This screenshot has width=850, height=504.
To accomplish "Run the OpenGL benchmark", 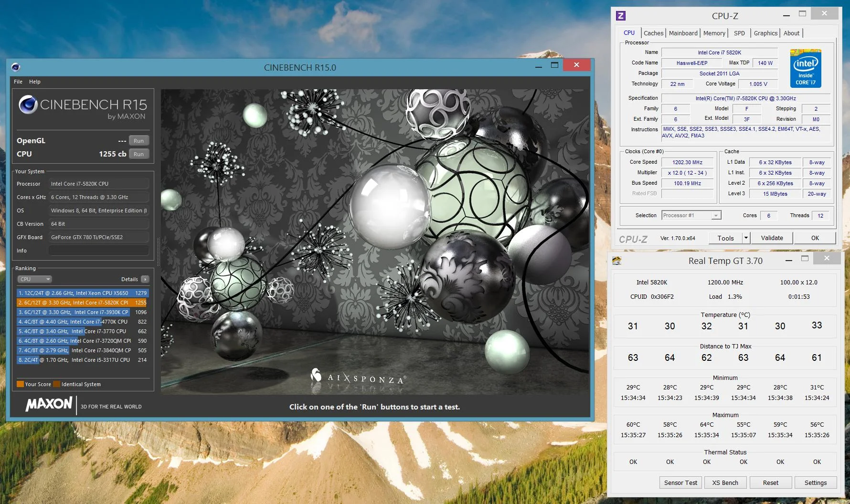I will click(139, 141).
